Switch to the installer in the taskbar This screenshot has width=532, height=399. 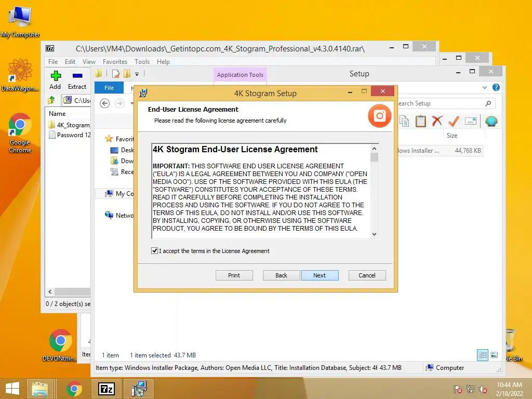pyautogui.click(x=139, y=389)
